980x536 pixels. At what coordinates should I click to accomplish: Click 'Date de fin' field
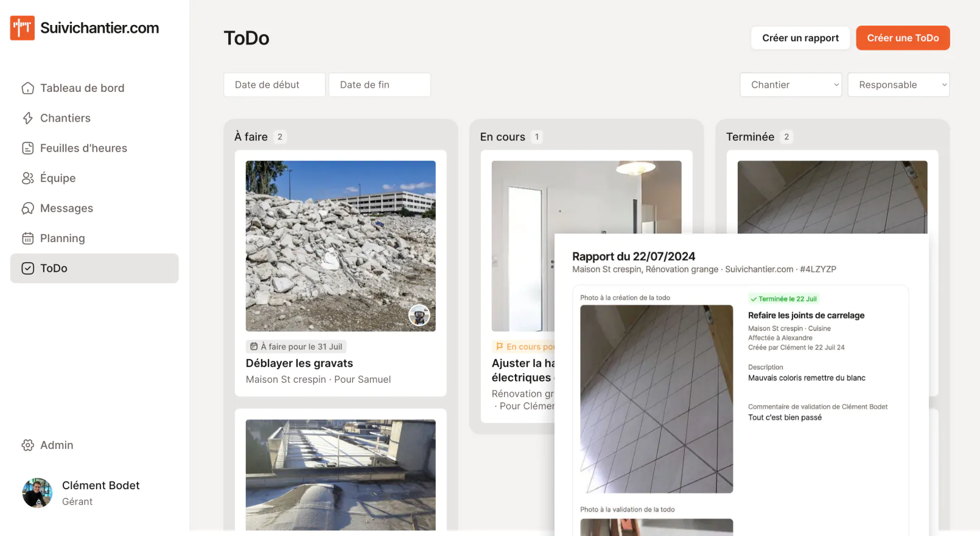coord(380,85)
